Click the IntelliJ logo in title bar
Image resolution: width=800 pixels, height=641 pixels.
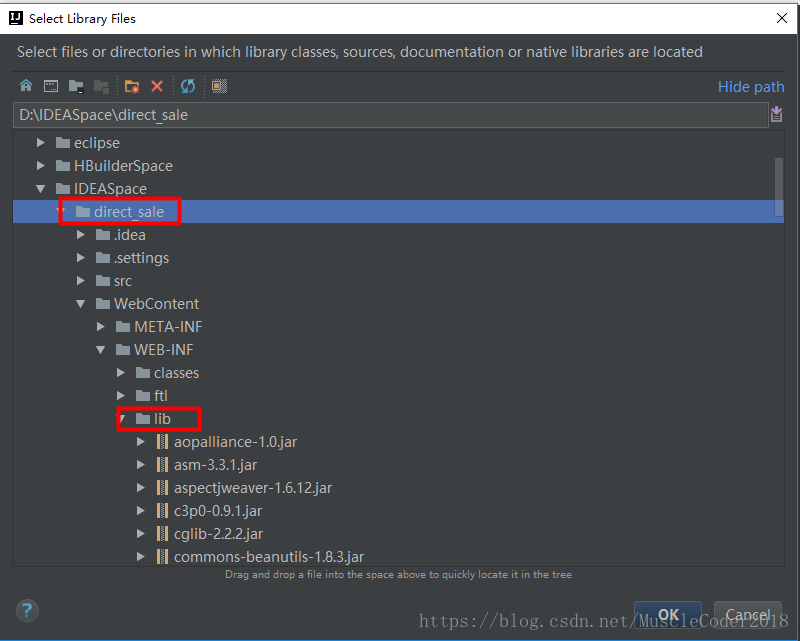(x=16, y=18)
